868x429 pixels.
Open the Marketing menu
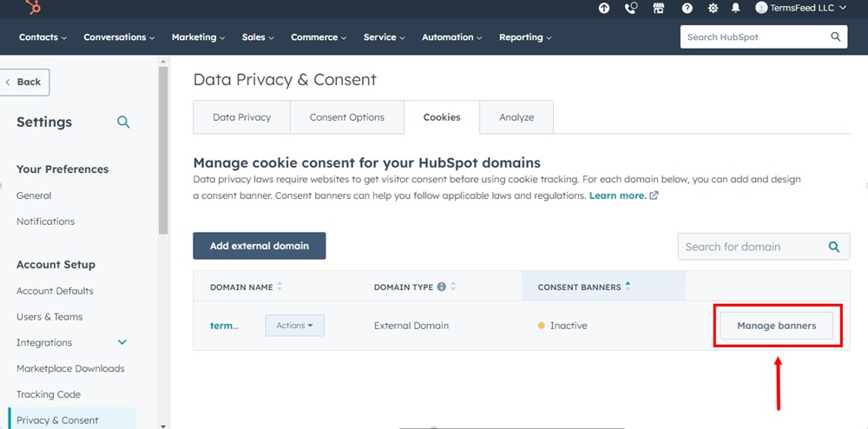198,37
